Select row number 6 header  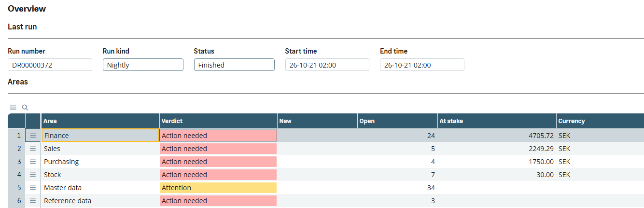(16, 201)
